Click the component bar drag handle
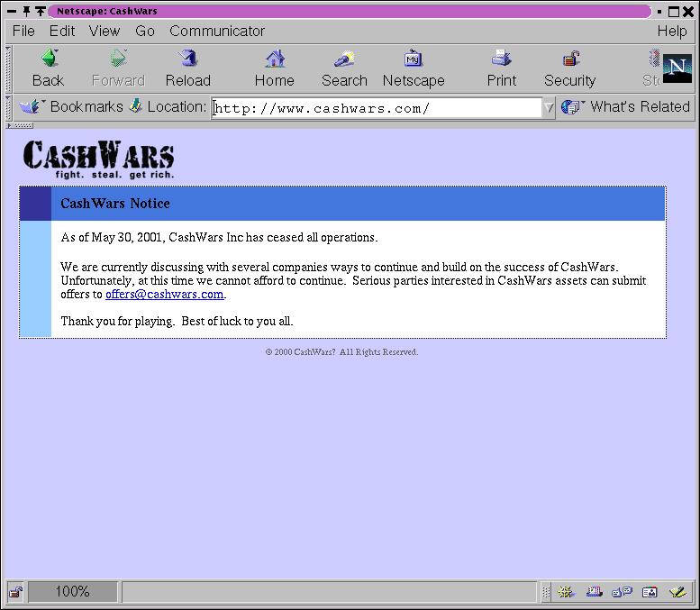Image resolution: width=700 pixels, height=610 pixels. click(x=546, y=592)
